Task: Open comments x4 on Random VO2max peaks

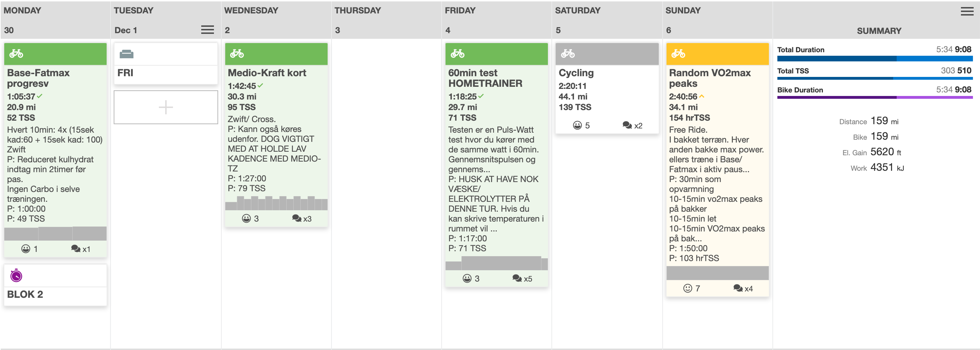Action: point(743,289)
